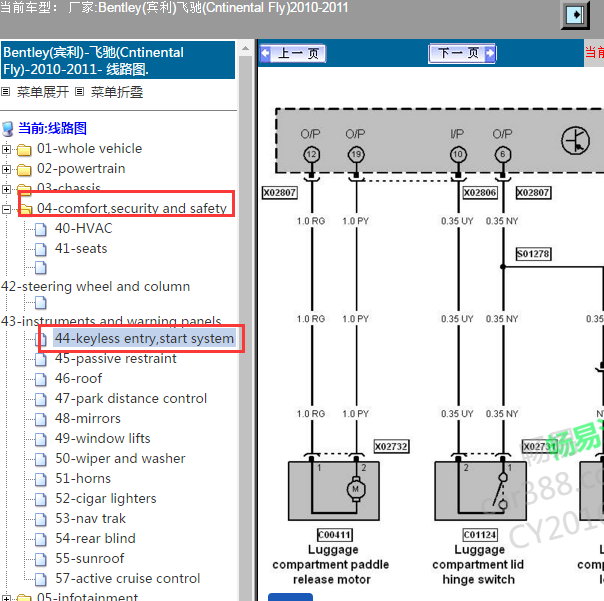Screen dimensions: 604x601
Task: Open the 51-horns diagram
Action: (83, 478)
